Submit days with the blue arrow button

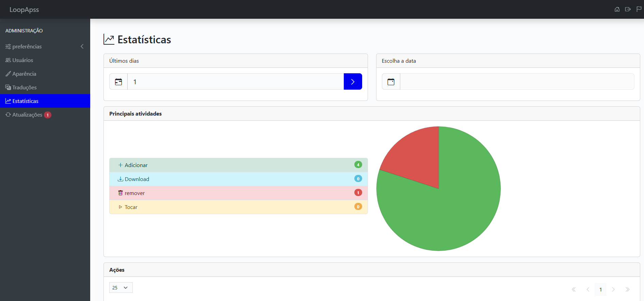click(353, 82)
